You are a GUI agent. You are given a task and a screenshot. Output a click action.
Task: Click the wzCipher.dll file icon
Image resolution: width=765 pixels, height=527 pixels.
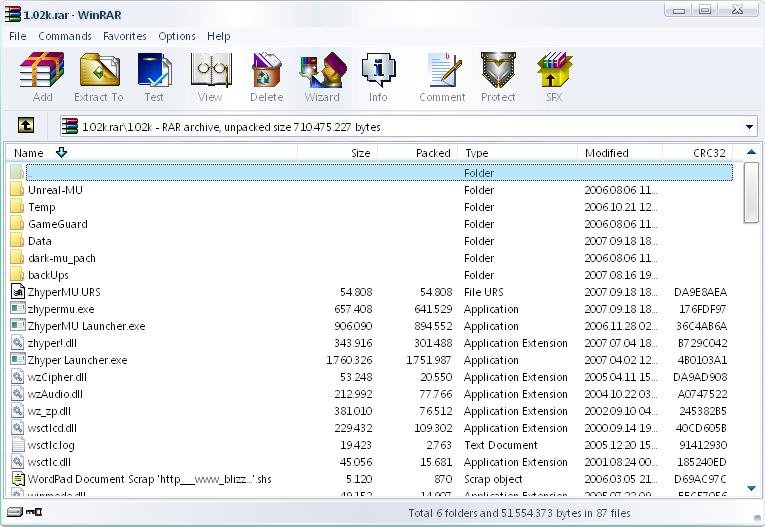pyautogui.click(x=18, y=377)
